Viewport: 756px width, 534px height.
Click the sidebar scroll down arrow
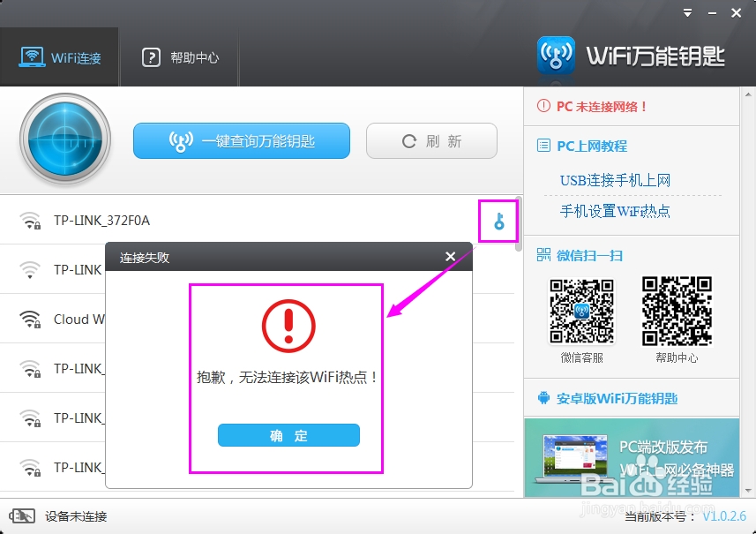point(748,491)
